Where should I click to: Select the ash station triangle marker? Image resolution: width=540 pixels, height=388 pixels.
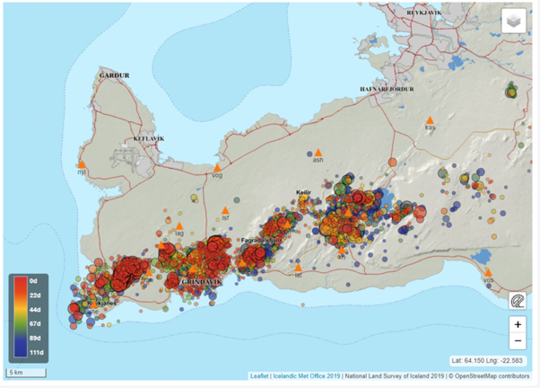(x=318, y=153)
